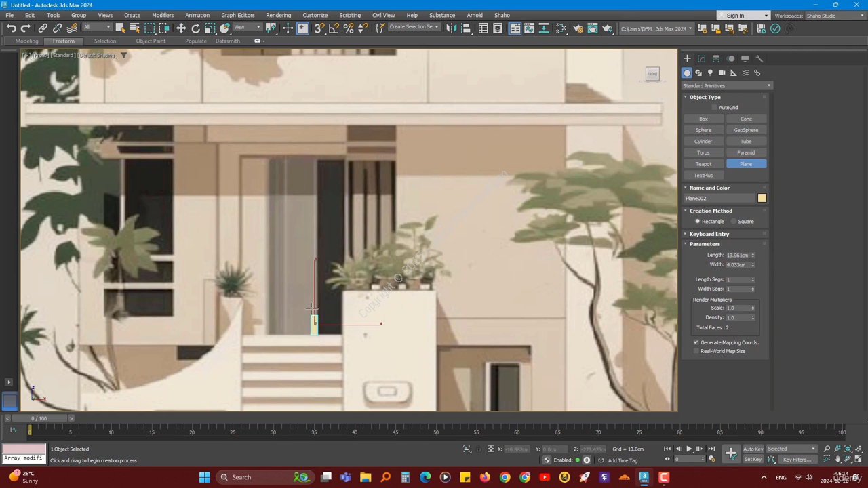Toggle the Percent Snap icon
Viewport: 868px width, 488px height.
(349, 28)
